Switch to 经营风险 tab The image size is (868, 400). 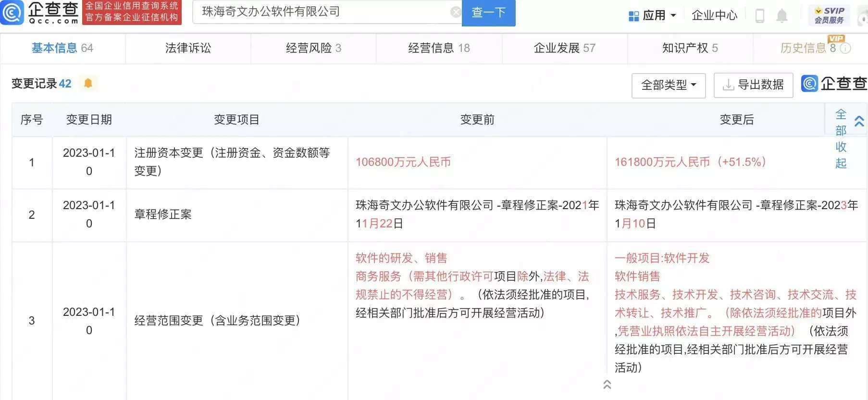point(313,48)
